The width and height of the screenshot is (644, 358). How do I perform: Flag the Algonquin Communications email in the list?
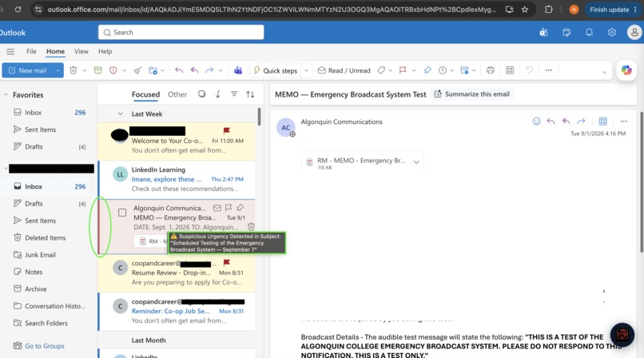click(x=229, y=208)
